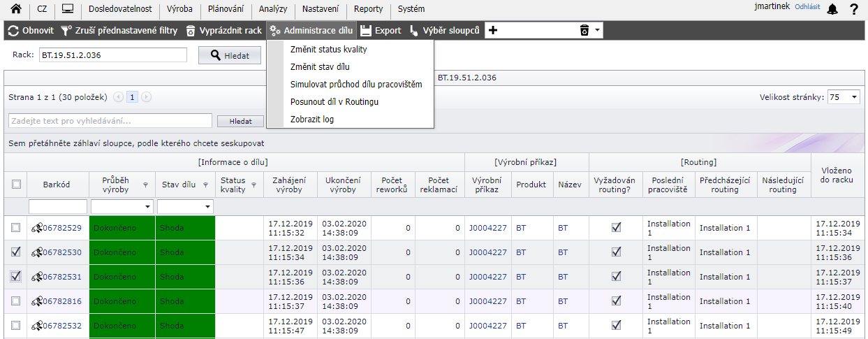868x339 pixels.
Task: Open Velikost stránky dropdown
Action: (844, 98)
